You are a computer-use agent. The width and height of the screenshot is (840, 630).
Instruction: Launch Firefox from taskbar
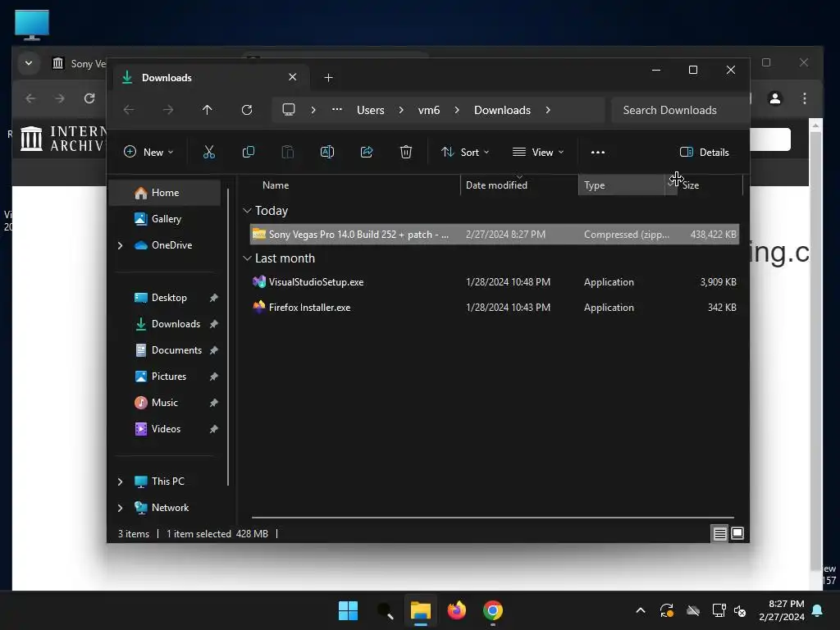coord(457,610)
